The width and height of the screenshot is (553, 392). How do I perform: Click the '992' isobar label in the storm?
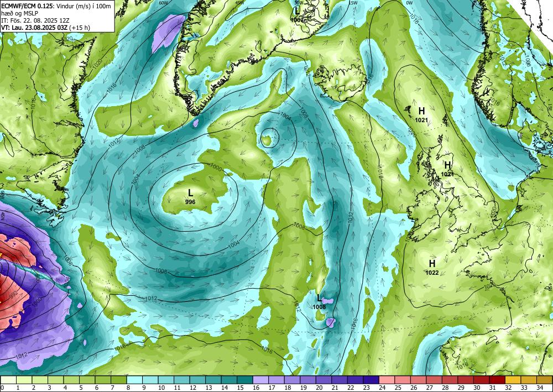13,294
